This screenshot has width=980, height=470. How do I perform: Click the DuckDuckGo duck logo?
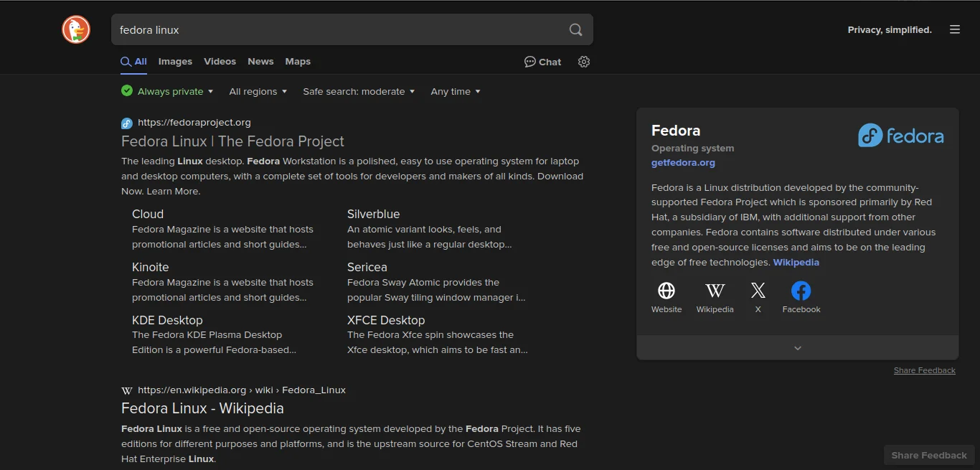point(76,29)
